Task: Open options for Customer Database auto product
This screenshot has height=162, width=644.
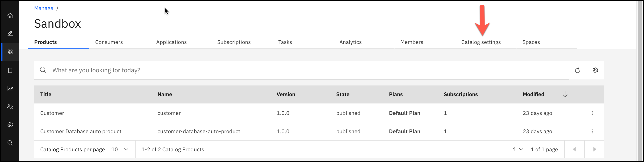Action: tap(592, 131)
